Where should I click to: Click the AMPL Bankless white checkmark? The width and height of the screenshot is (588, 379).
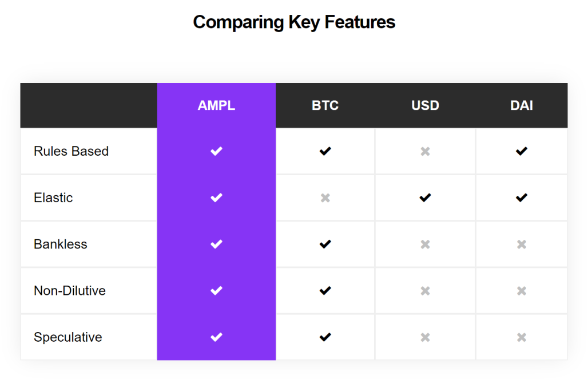(x=216, y=244)
